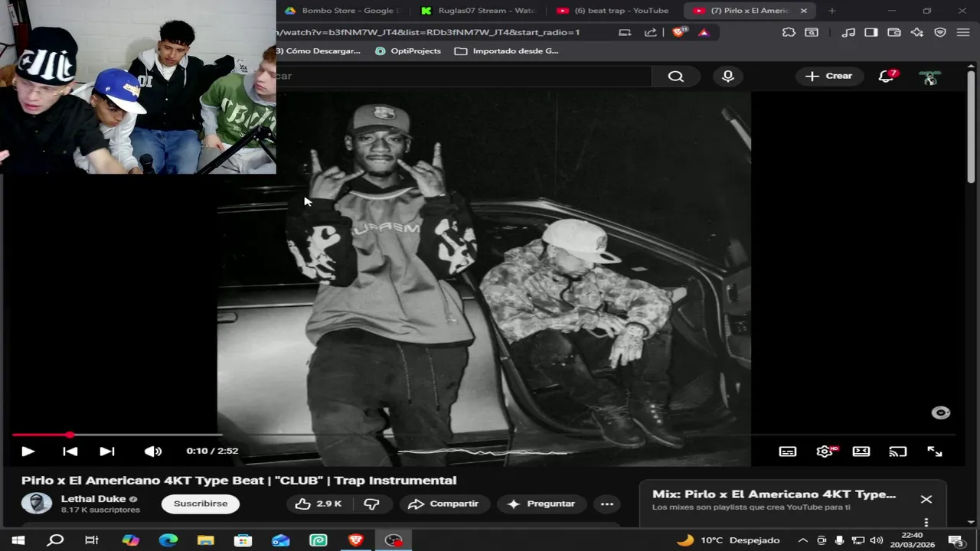The height and width of the screenshot is (551, 980).
Task: Open the Windows Start menu
Action: [18, 540]
